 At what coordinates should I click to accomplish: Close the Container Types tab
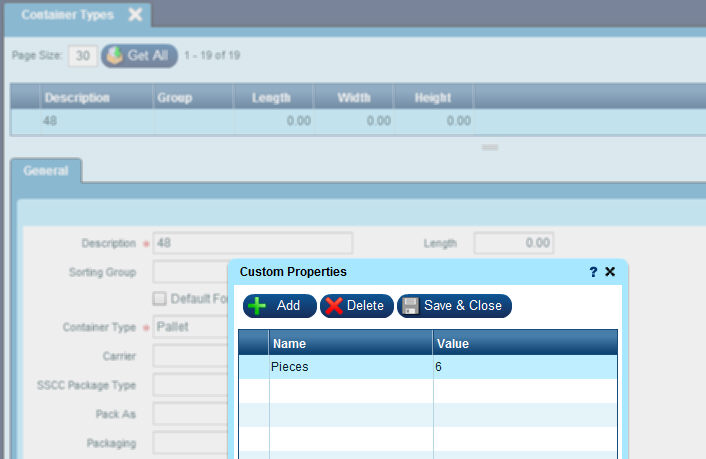[135, 14]
